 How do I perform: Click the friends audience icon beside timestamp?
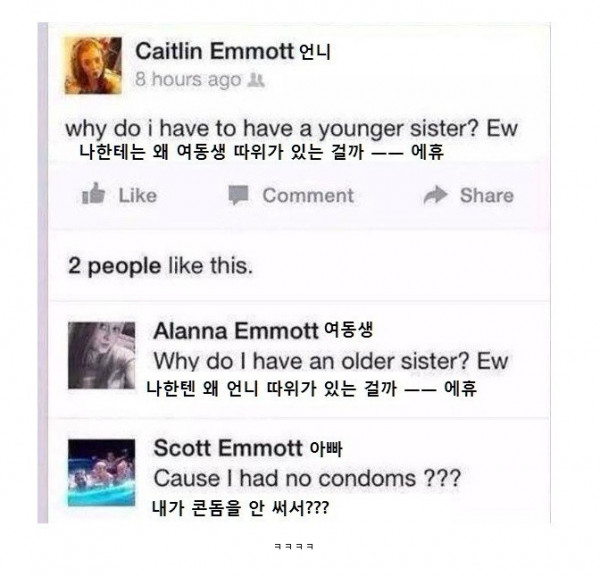[x=256, y=80]
